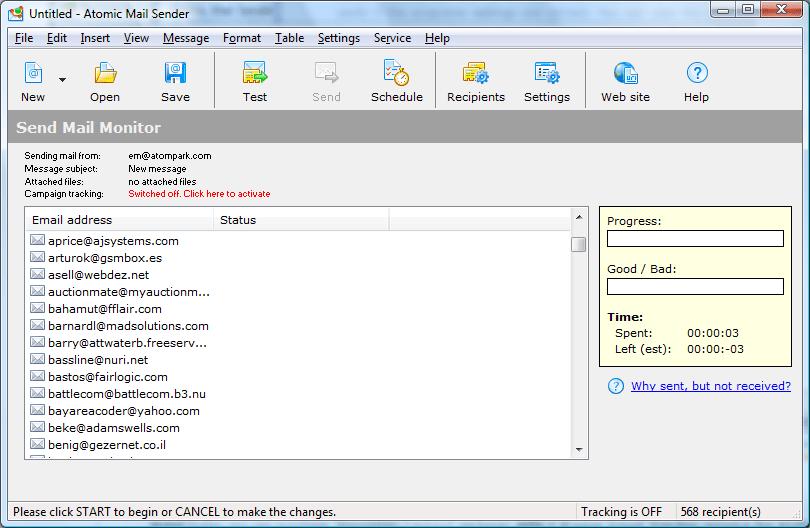Open the Edit menu
Viewport: 810px width, 528px height.
tap(57, 38)
